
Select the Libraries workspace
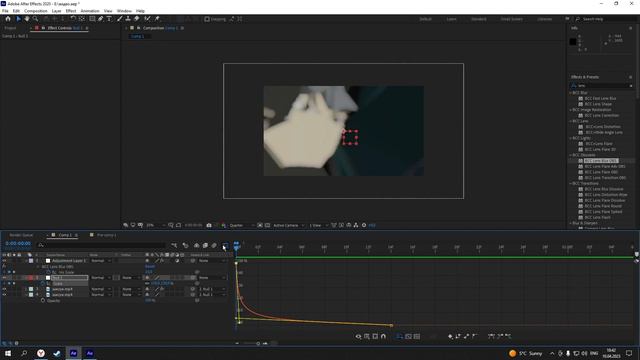(544, 19)
